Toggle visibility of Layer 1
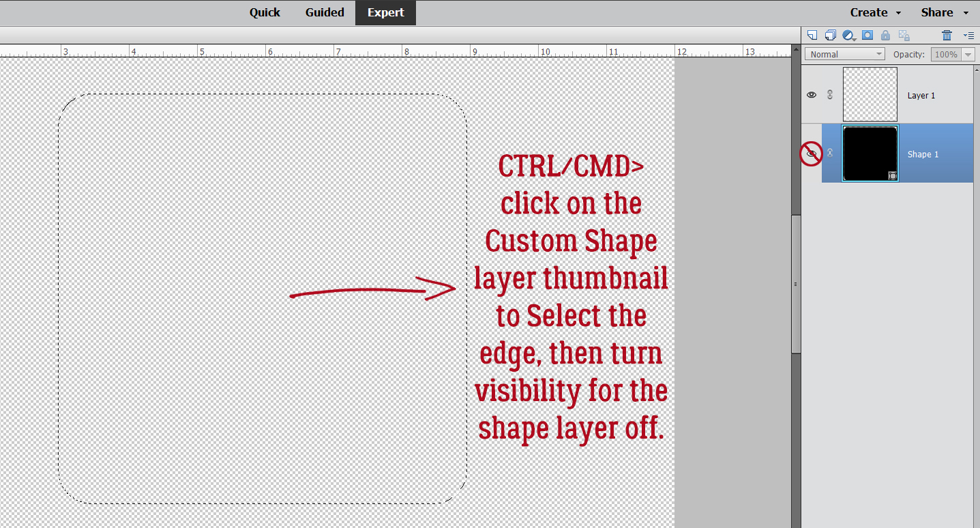The image size is (980, 528). click(812, 95)
